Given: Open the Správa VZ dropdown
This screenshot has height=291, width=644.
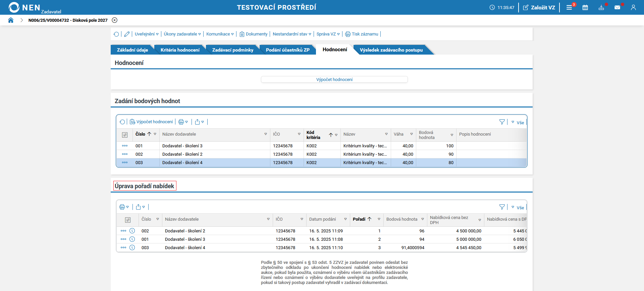Looking at the screenshot, I should (x=328, y=34).
